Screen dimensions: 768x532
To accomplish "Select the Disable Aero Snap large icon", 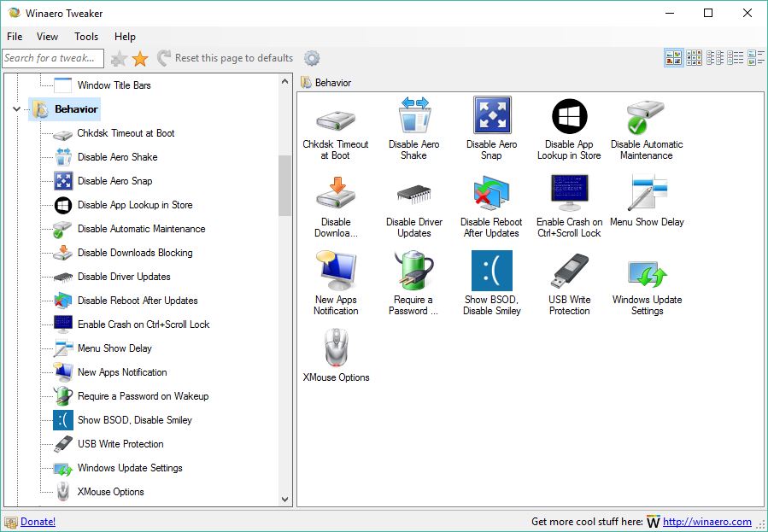I will click(492, 115).
